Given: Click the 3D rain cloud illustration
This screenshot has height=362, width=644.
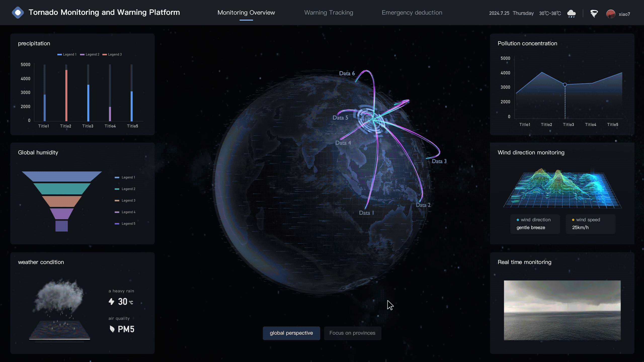Looking at the screenshot, I should pos(60,310).
